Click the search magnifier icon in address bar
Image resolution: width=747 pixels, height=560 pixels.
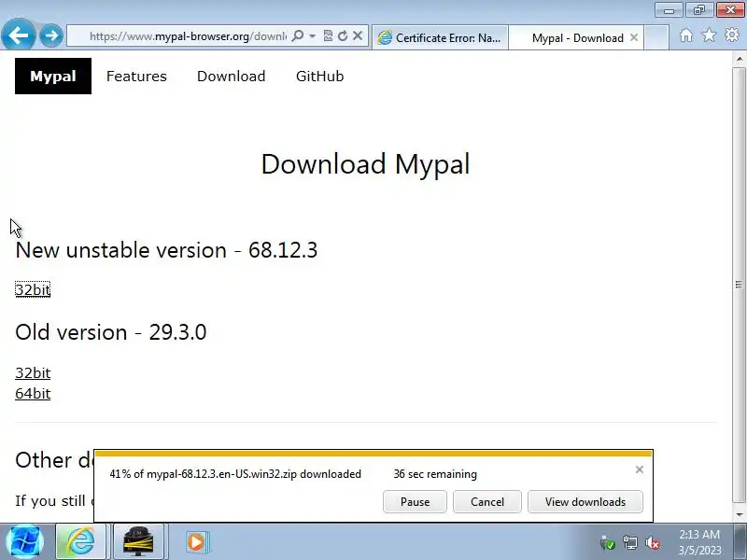(297, 36)
